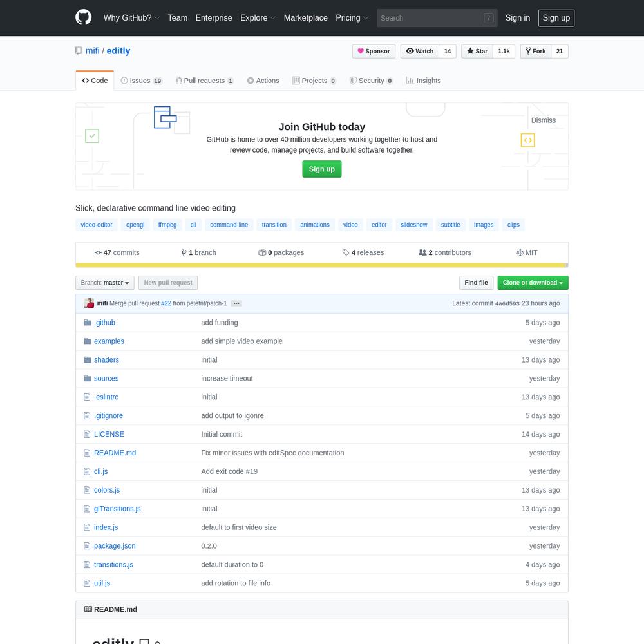The width and height of the screenshot is (644, 644).
Task: Switch to the Security tab
Action: (372, 80)
